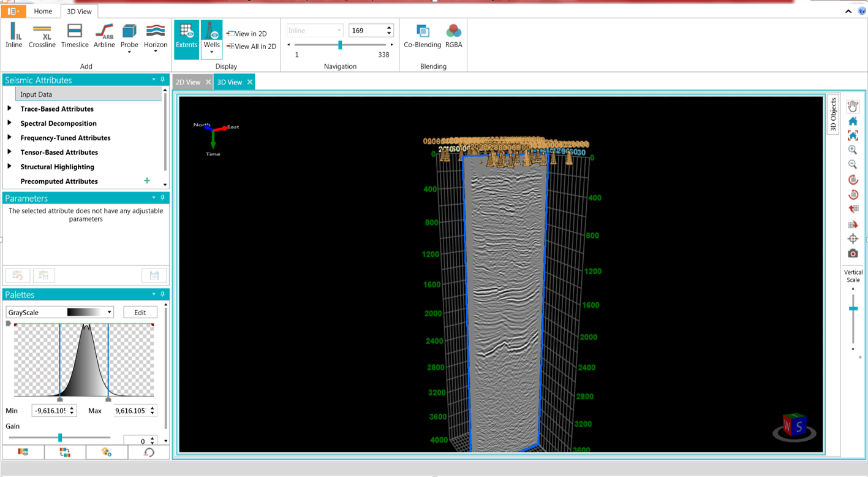This screenshot has height=477, width=868.
Task: Open the help icon in title bar
Action: tap(862, 11)
